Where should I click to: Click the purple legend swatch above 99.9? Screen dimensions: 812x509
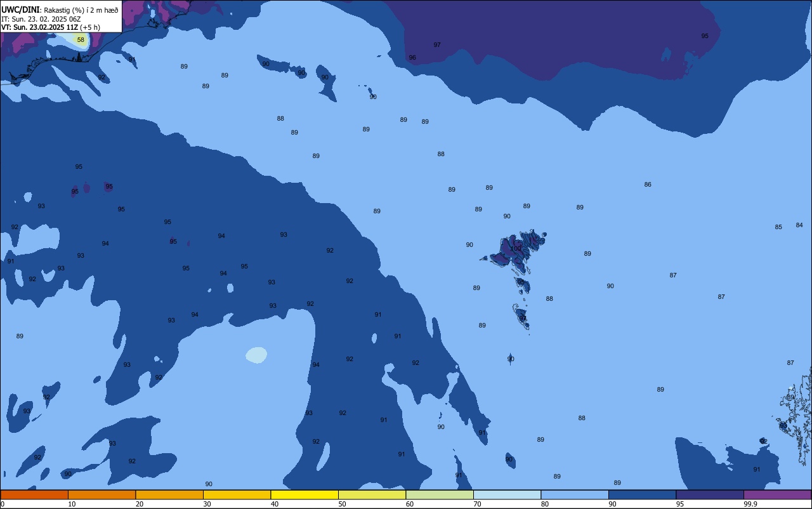click(x=777, y=494)
